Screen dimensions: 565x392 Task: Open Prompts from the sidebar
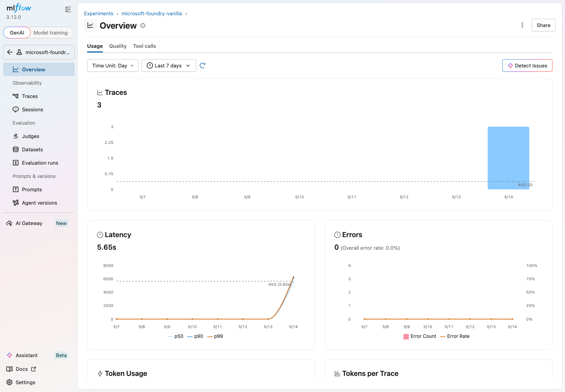(x=39, y=189)
